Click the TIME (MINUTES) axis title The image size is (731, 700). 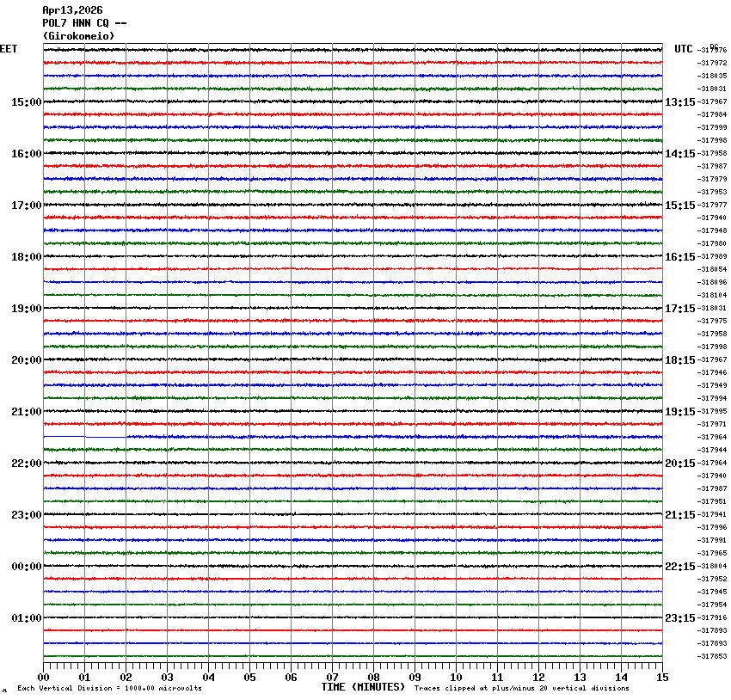pos(363,687)
